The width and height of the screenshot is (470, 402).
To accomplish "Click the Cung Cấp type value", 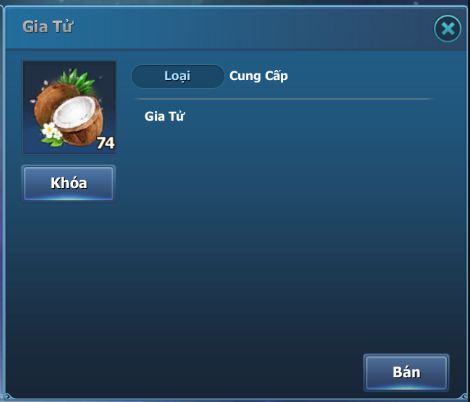I will click(258, 76).
